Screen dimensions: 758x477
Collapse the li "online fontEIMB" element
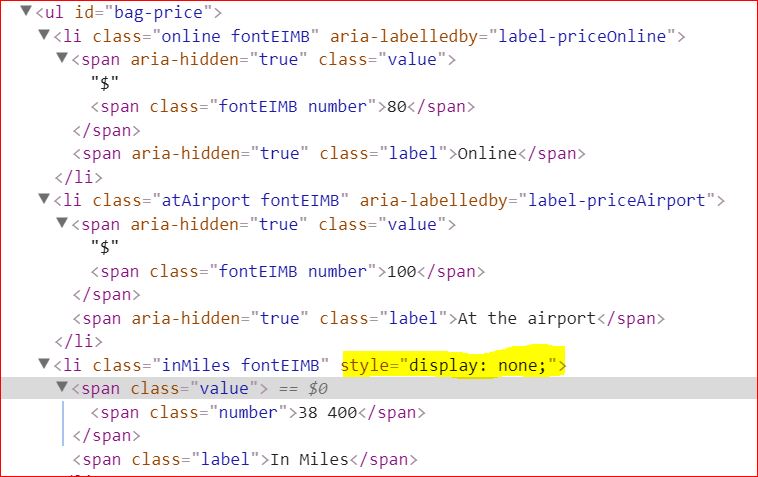pyautogui.click(x=44, y=37)
